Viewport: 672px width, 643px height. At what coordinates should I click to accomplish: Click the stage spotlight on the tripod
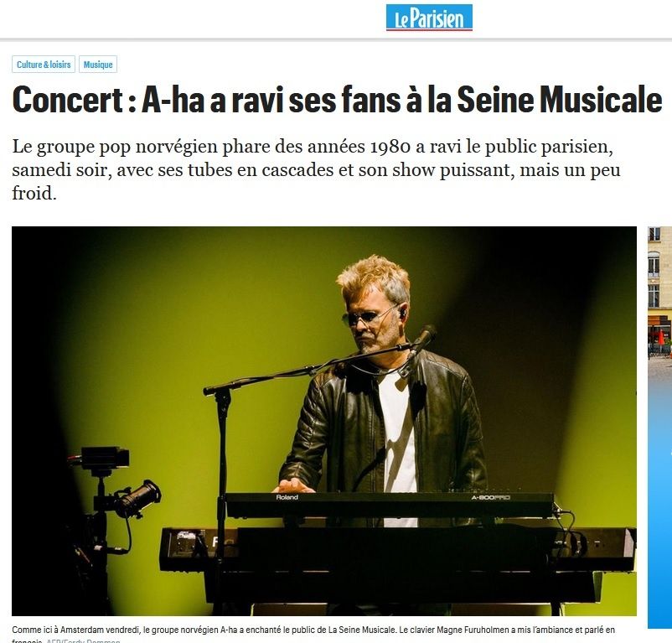pyautogui.click(x=138, y=499)
